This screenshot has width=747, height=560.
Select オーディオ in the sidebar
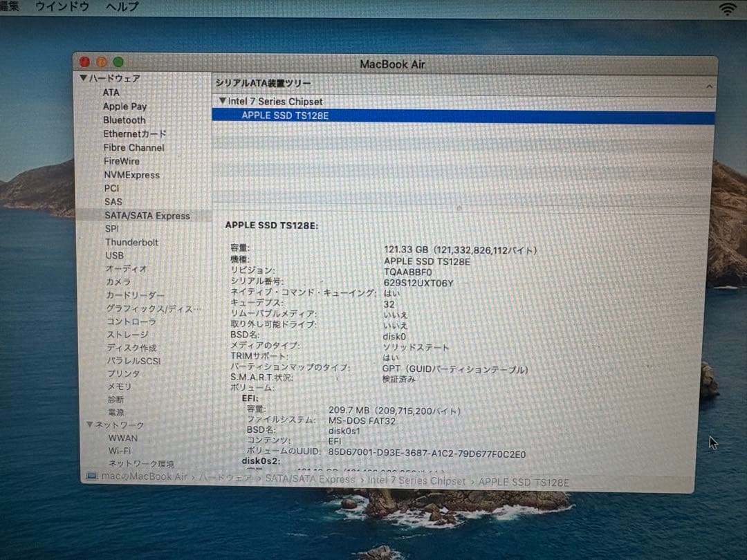click(x=127, y=268)
